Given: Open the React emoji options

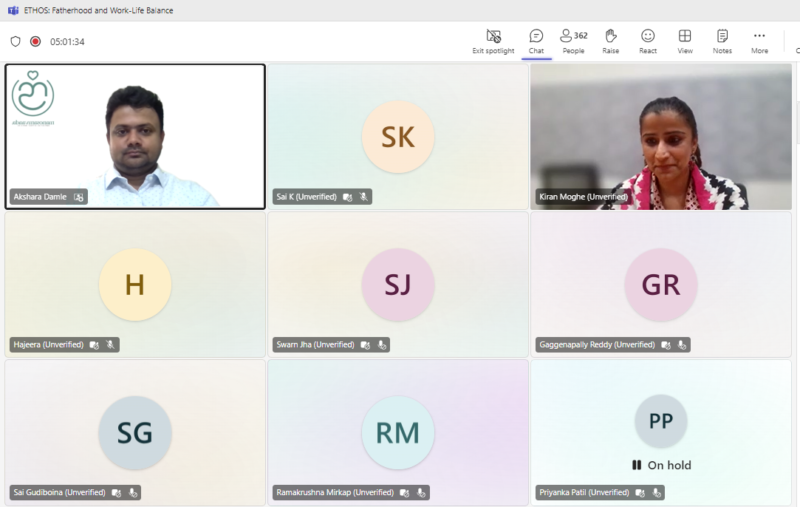Looking at the screenshot, I should point(648,41).
